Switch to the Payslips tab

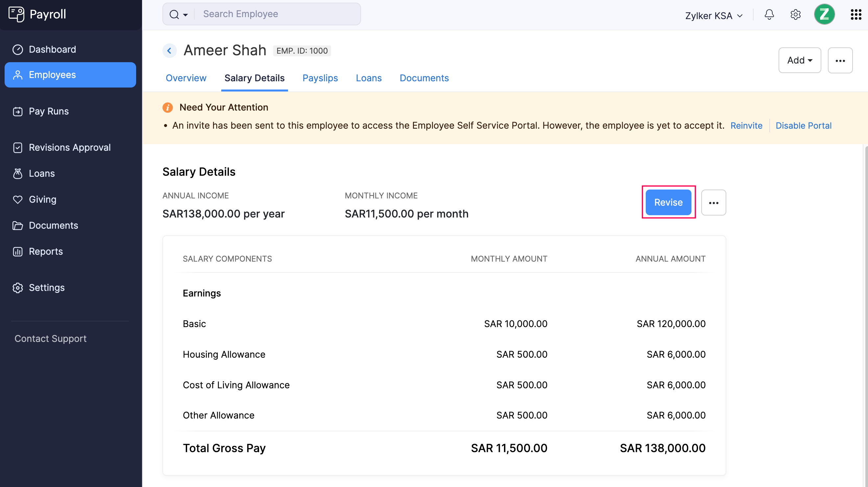coord(320,78)
